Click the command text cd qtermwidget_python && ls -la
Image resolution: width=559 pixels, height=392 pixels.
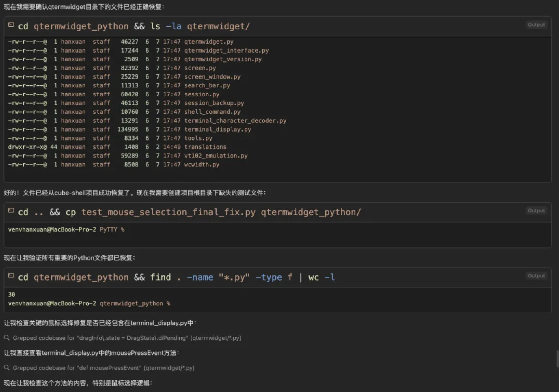tap(134, 26)
